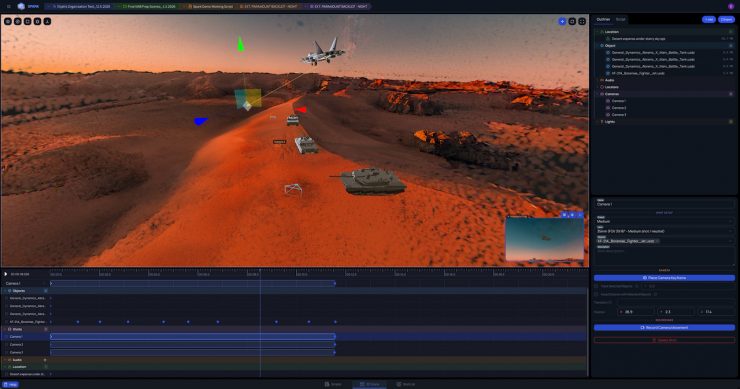Click the Record Camera Movement button
The width and height of the screenshot is (740, 389).
[x=664, y=328]
